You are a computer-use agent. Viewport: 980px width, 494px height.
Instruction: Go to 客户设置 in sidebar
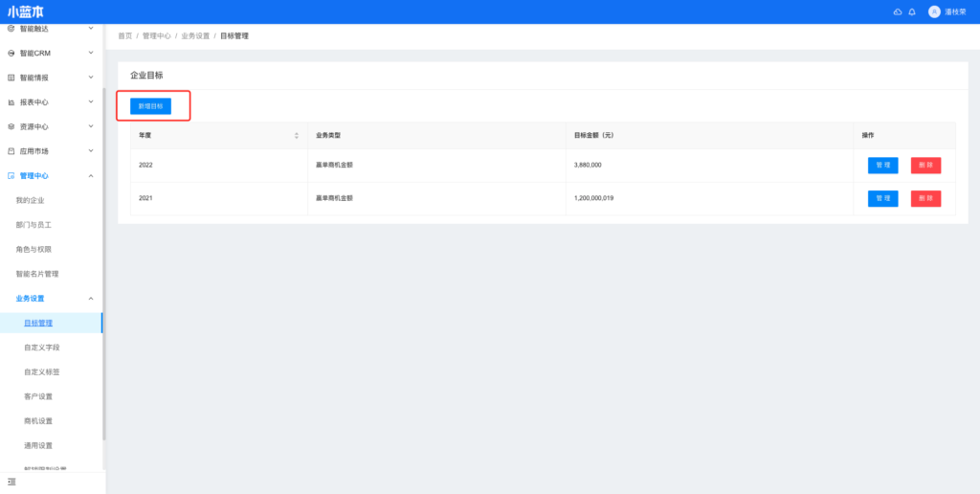point(38,396)
